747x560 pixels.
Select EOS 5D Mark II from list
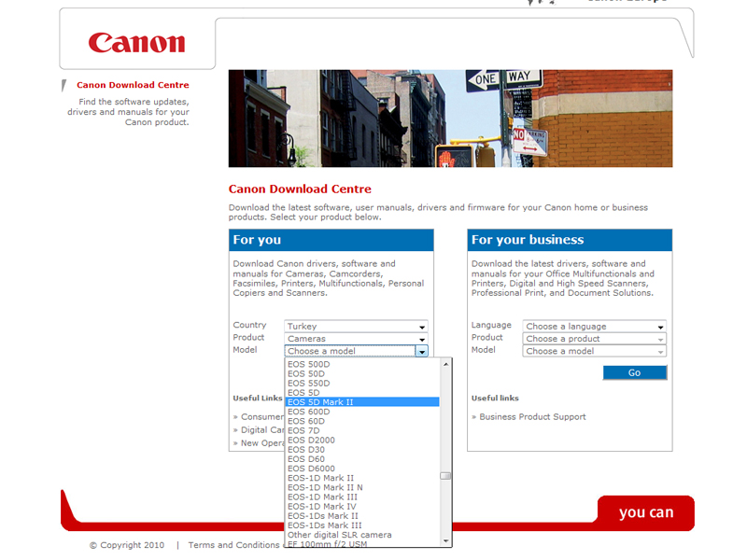(x=320, y=402)
